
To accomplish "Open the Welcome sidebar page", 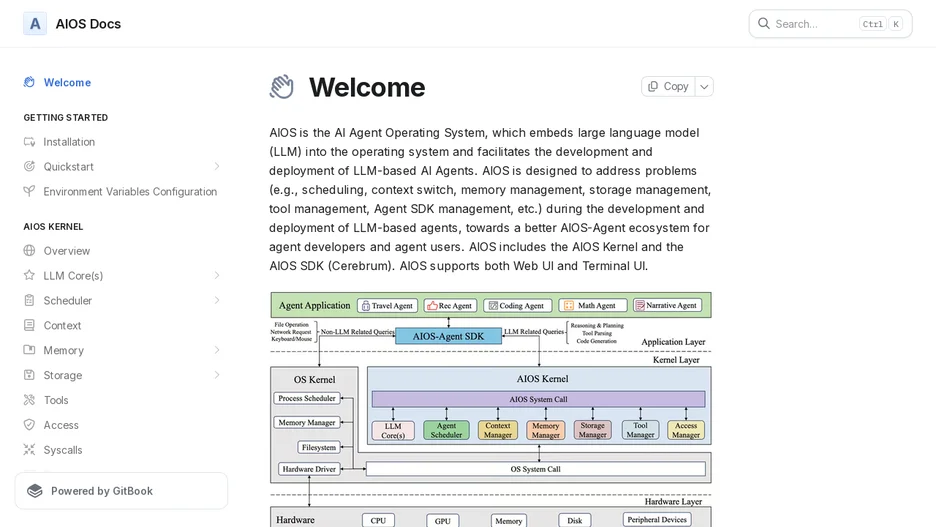I will tap(67, 82).
